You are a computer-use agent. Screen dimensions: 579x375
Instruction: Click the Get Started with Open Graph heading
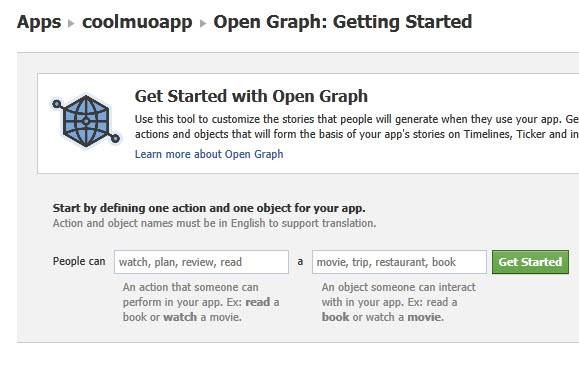click(x=251, y=96)
